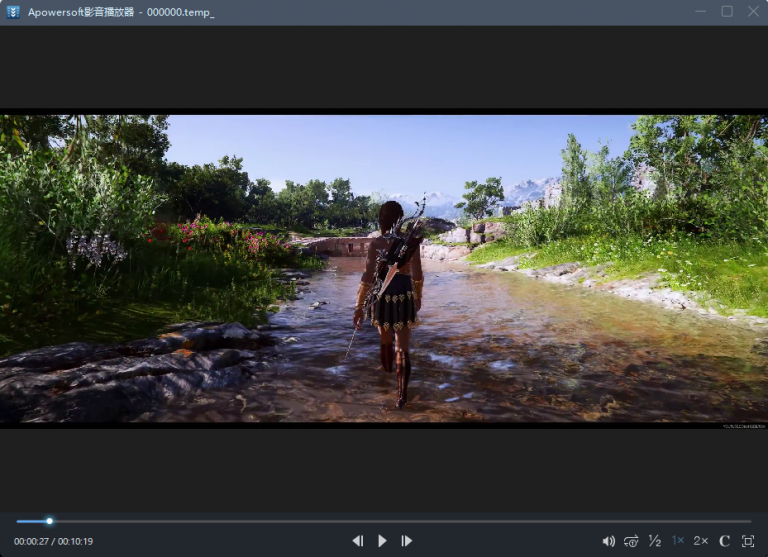Step forward to the next frame

407,541
